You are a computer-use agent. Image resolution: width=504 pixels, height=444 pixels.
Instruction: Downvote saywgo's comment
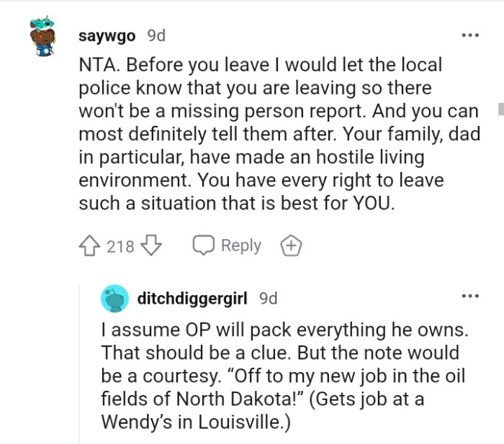point(150,246)
